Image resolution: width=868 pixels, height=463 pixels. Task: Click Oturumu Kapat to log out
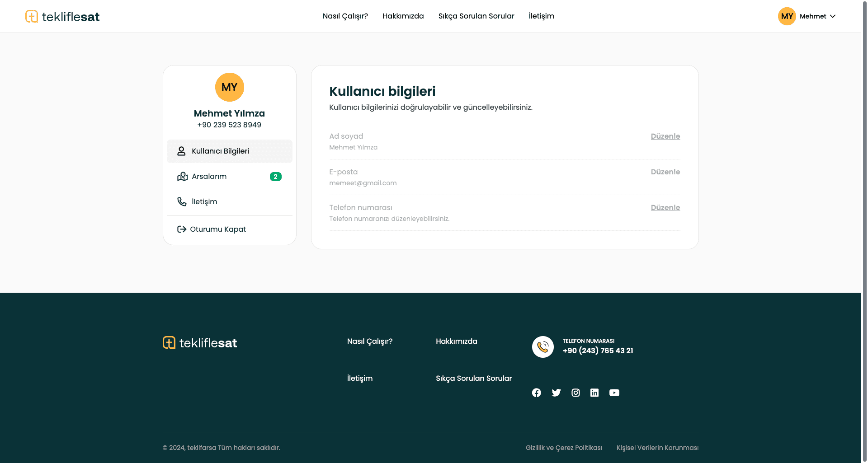point(217,229)
